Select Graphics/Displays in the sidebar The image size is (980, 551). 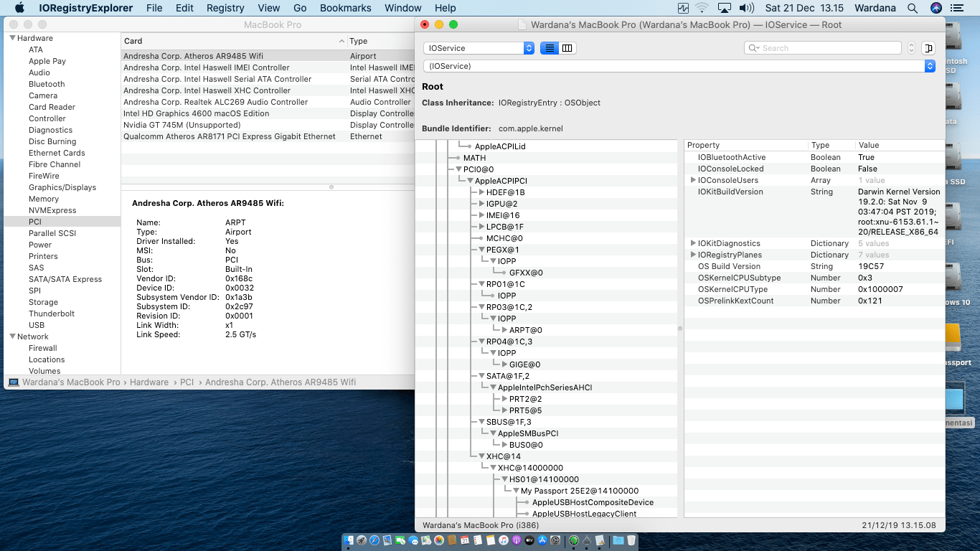(x=62, y=187)
